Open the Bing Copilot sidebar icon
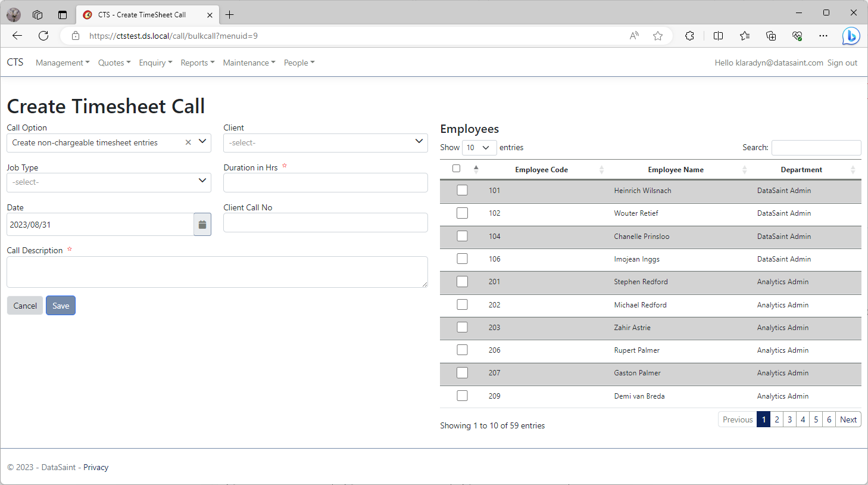 point(851,36)
